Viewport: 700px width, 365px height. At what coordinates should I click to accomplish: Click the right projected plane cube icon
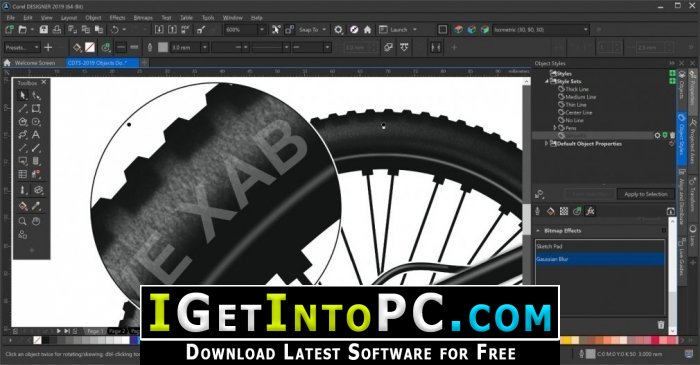point(485,30)
